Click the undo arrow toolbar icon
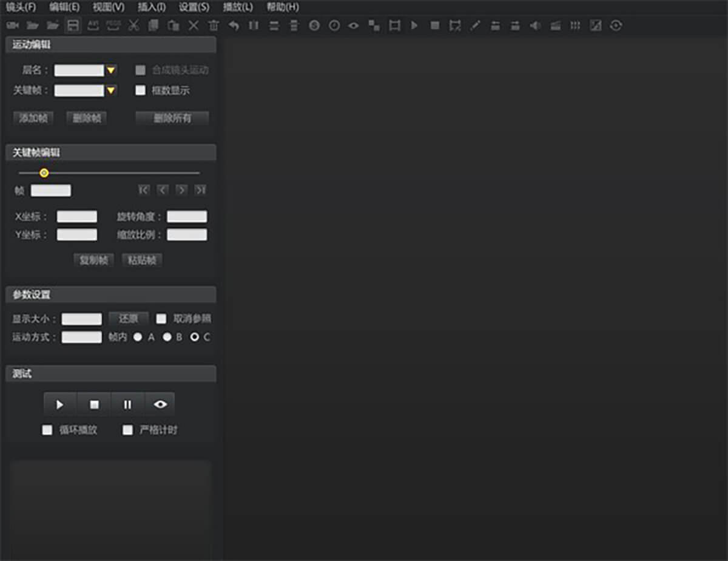Screen dimensions: 728x561 pos(234,25)
